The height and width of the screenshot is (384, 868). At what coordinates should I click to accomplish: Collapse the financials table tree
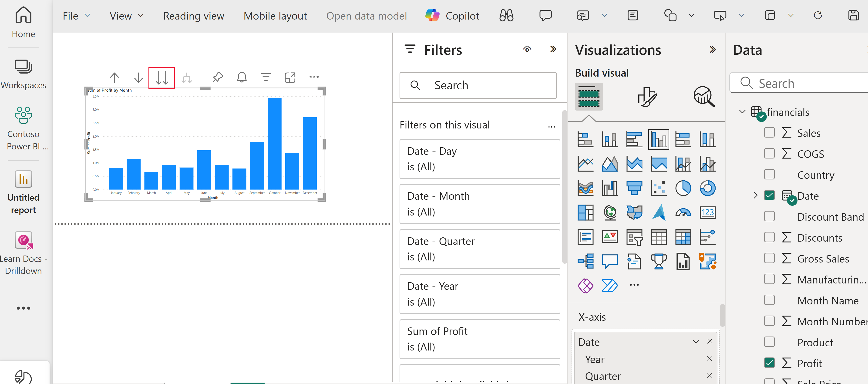pyautogui.click(x=742, y=111)
